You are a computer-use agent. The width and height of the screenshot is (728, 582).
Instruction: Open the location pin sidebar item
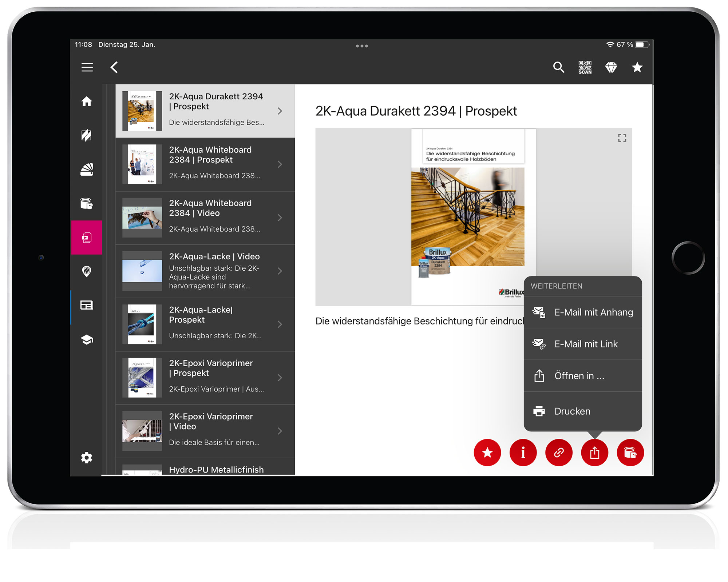tap(87, 271)
